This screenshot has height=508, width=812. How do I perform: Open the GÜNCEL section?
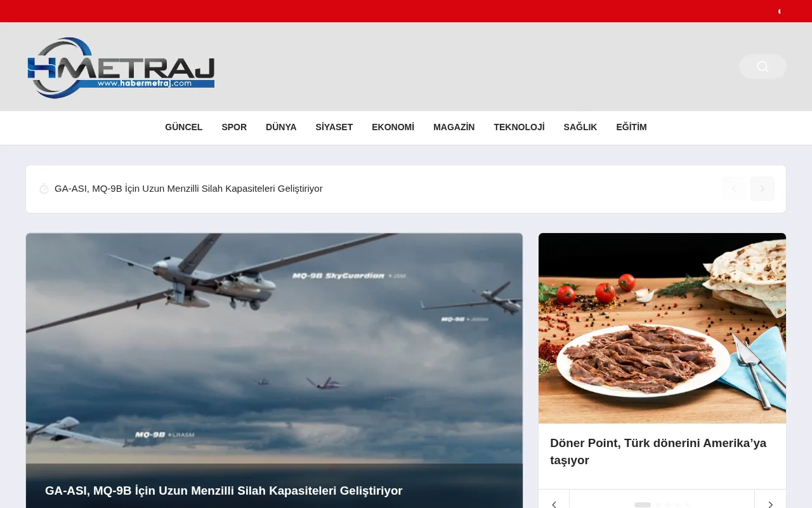(183, 127)
